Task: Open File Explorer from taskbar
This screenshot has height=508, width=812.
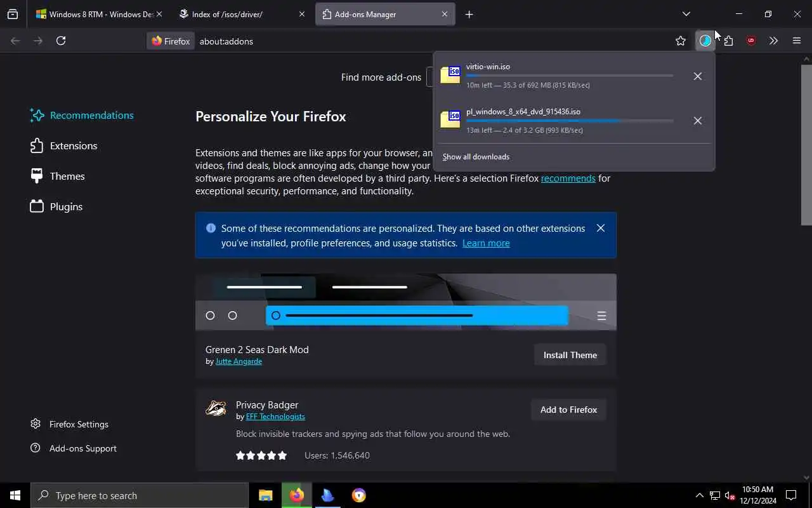Action: pos(266,495)
